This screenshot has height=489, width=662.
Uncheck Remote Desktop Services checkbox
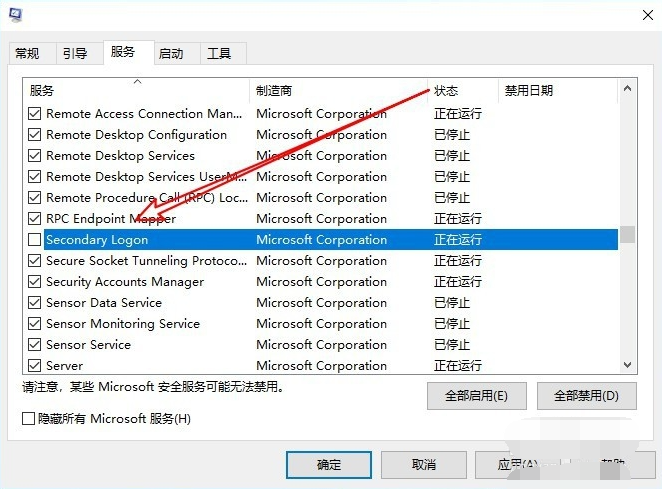coord(35,156)
